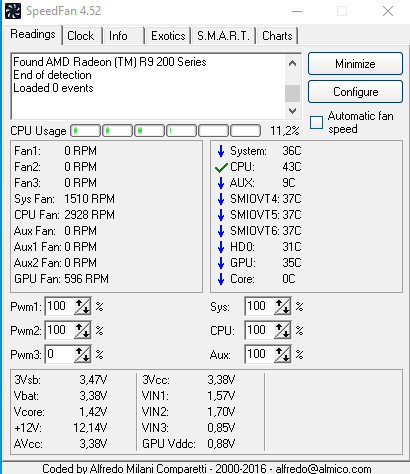Click the 3Vsb 3,47V voltage reading
This screenshot has height=474, width=410.
[60, 380]
